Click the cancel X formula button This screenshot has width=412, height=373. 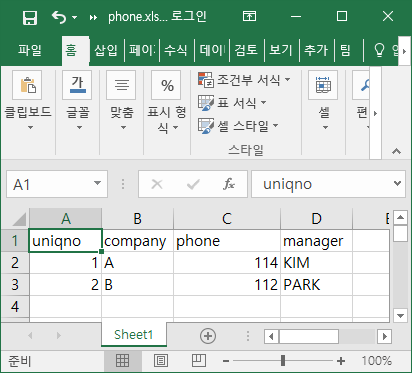click(157, 184)
